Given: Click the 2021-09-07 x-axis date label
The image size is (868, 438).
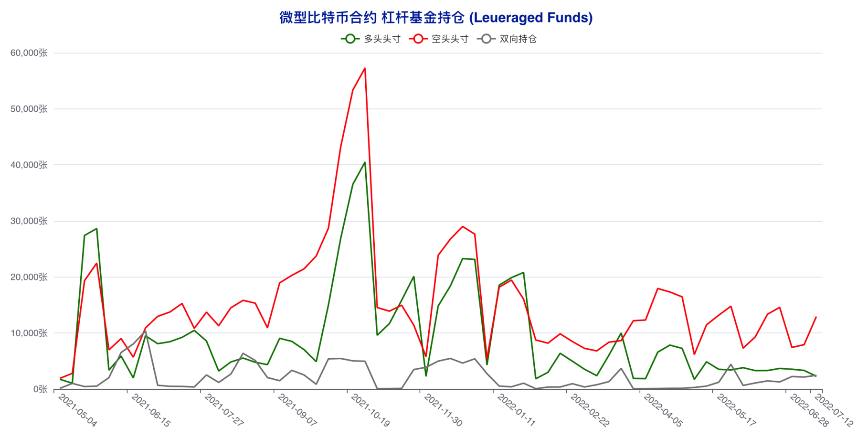Looking at the screenshot, I should 297,410.
